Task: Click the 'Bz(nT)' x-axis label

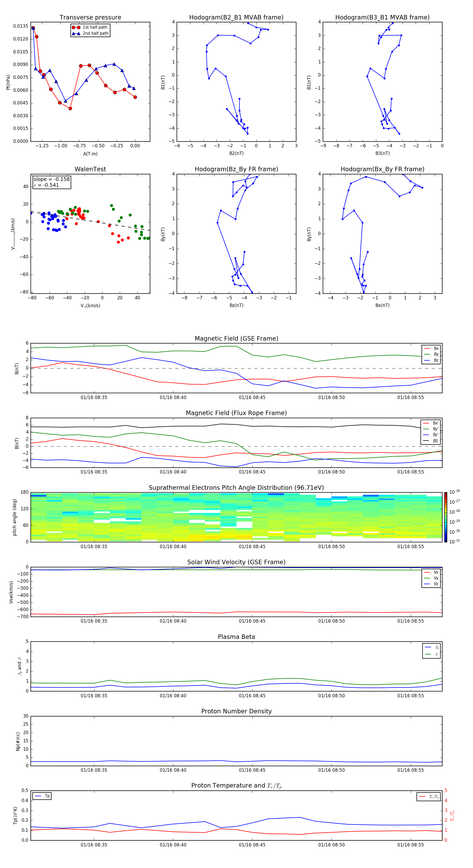Action: click(236, 305)
